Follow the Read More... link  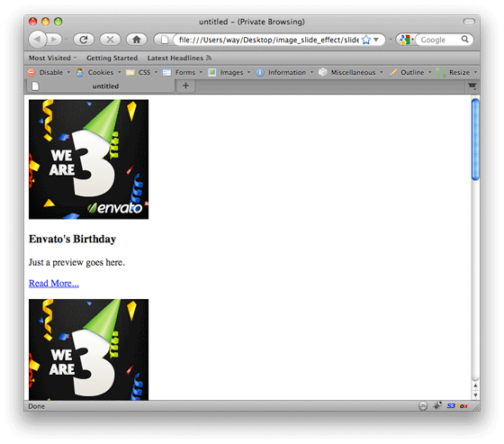[x=54, y=283]
